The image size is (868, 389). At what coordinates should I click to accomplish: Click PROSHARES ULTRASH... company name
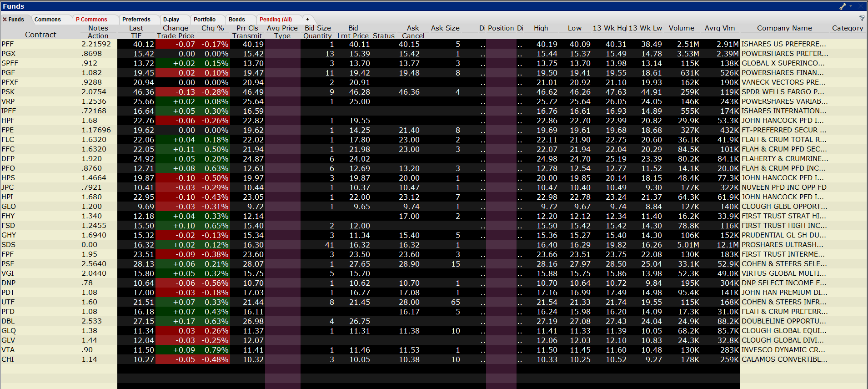point(783,245)
